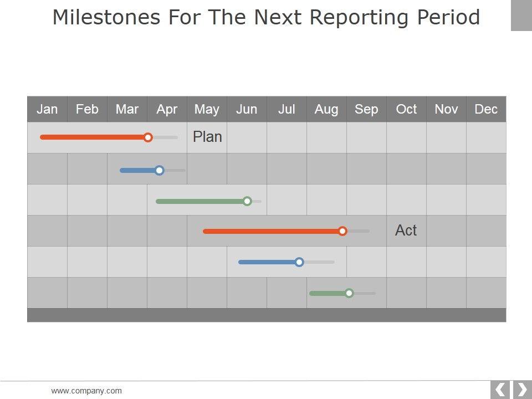
Task: Click the gray square in top-right corner
Action: click(x=521, y=15)
